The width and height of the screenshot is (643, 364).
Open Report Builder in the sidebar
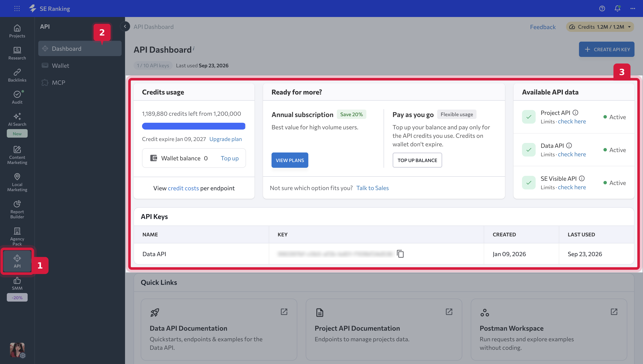(17, 209)
